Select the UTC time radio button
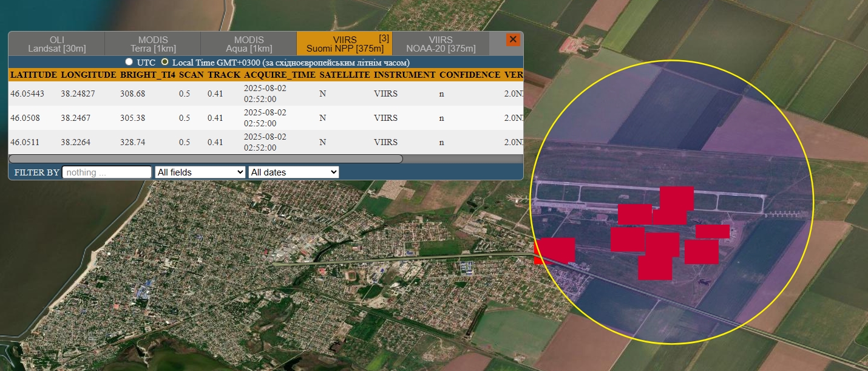Viewport: 868px width, 371px height. pyautogui.click(x=129, y=61)
